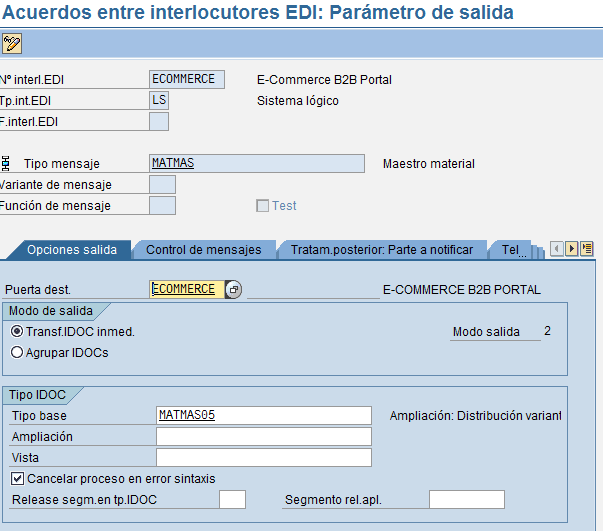603x531 pixels.
Task: Focus the Ampliación input field
Action: pyautogui.click(x=263, y=436)
